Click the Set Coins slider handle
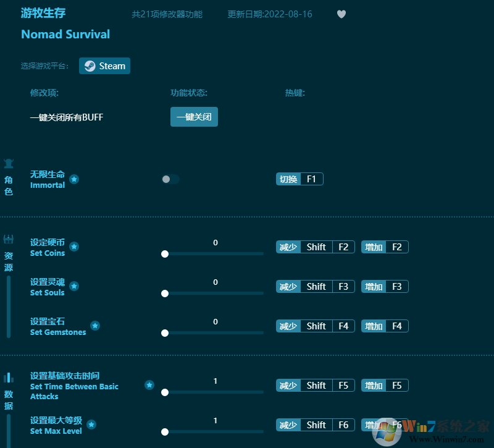Viewport: 494px width, 448px height. point(165,253)
